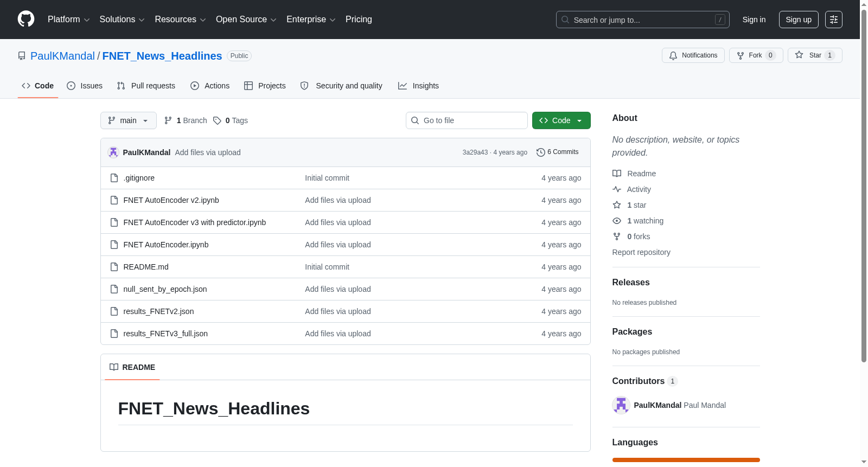Click the Star icon
The image size is (868, 467).
pos(799,55)
